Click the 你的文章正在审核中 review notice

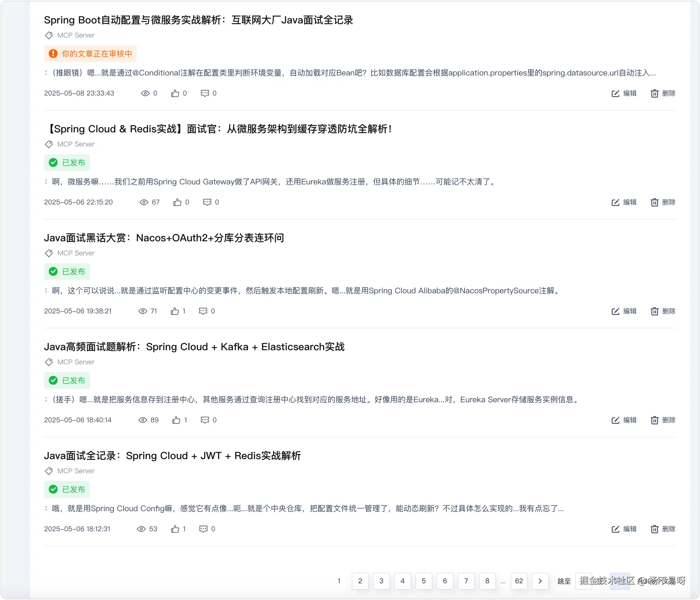point(90,54)
